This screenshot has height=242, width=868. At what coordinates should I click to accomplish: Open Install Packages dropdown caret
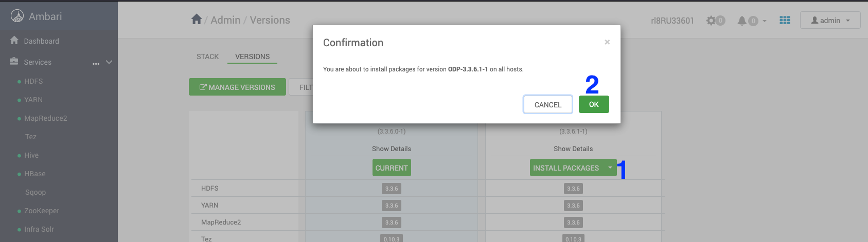pyautogui.click(x=610, y=168)
